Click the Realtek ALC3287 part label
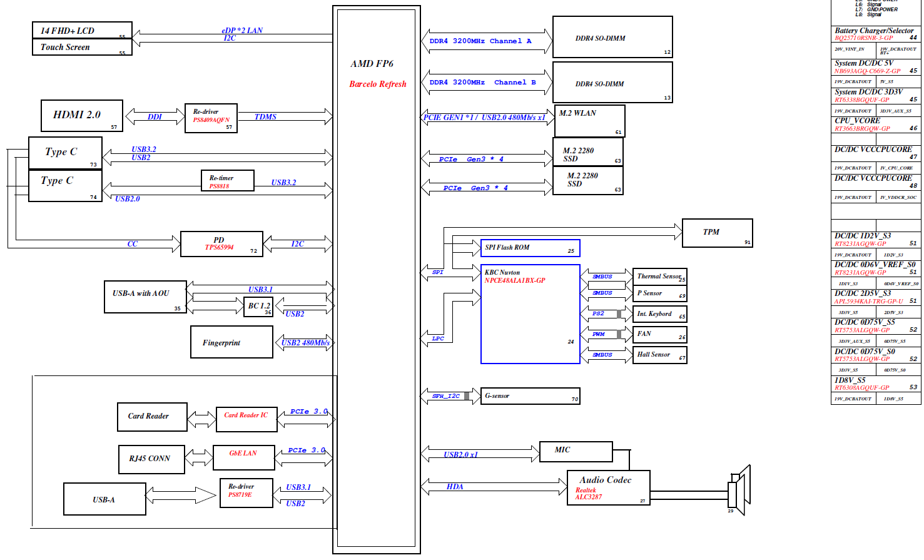 click(588, 494)
